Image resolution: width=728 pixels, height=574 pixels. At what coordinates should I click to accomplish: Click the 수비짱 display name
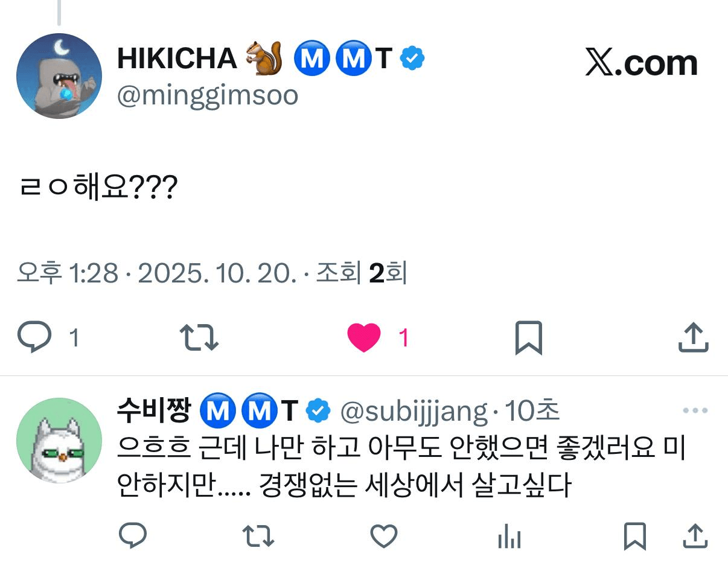pos(154,411)
